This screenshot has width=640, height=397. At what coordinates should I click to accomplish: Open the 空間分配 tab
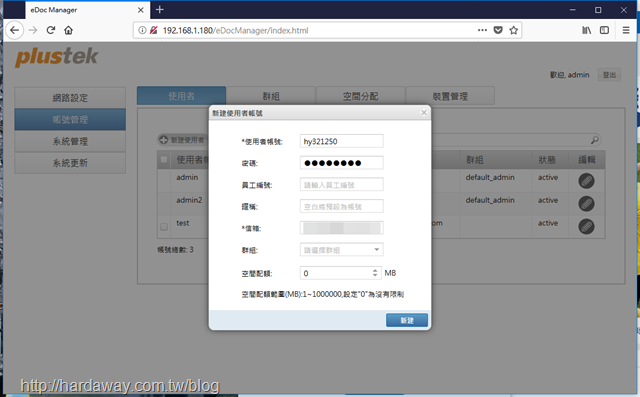click(x=360, y=96)
